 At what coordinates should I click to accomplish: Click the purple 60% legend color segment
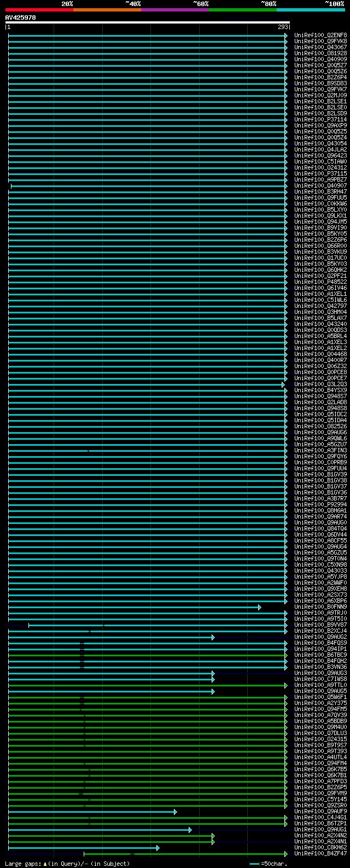[175, 10]
